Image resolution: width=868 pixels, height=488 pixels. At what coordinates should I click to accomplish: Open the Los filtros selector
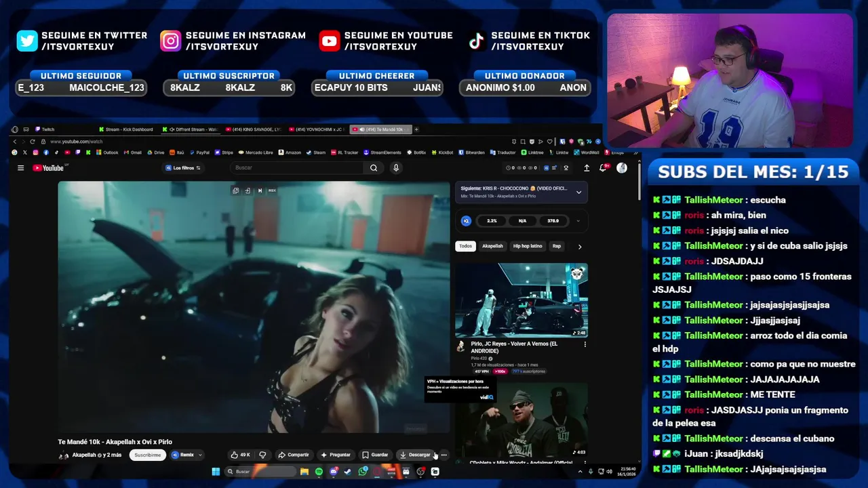pos(183,168)
